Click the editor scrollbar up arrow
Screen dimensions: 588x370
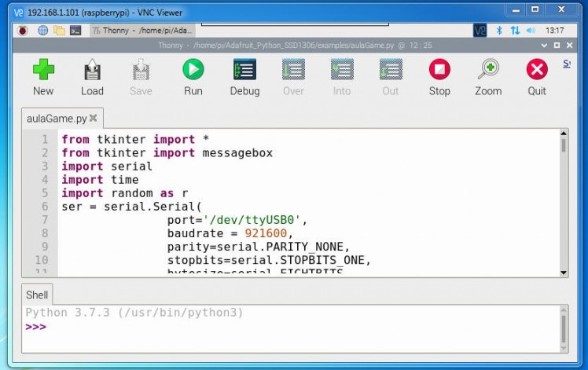[x=564, y=133]
